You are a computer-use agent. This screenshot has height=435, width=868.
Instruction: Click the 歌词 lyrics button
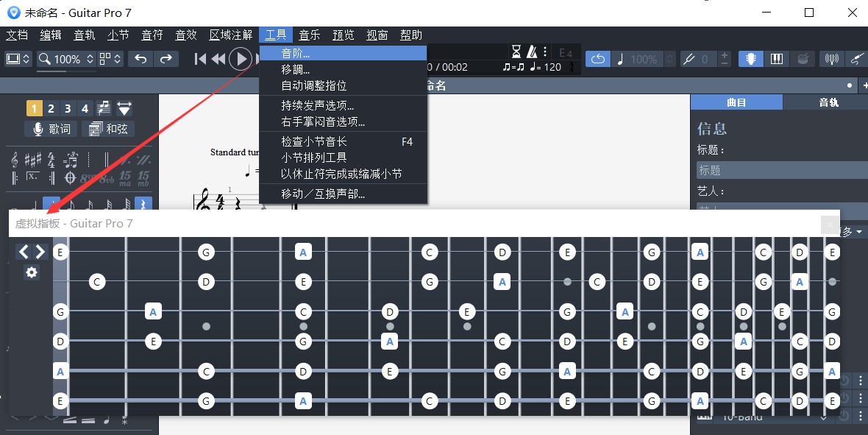[49, 128]
